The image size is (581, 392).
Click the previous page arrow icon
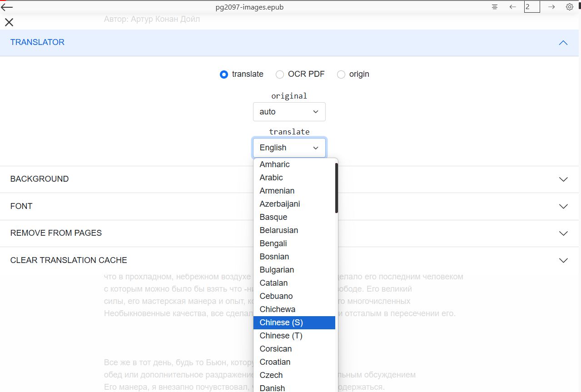513,7
